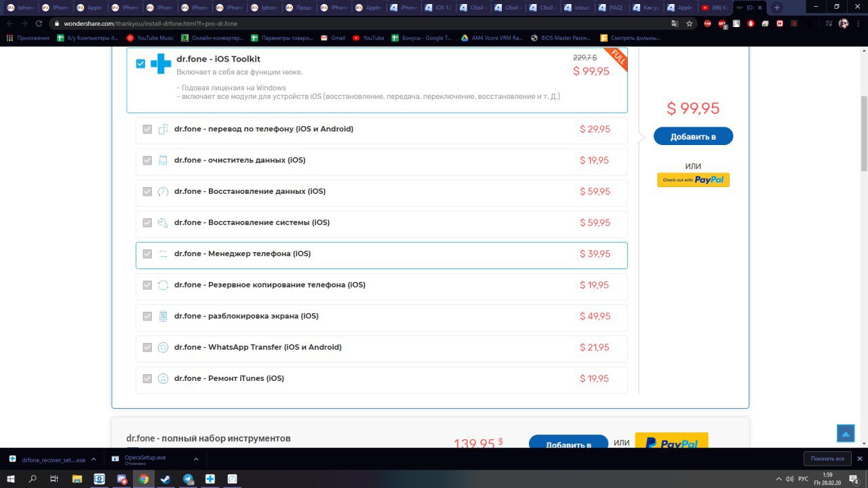868x488 pixels.
Task: Click the page vertical scrollbar thumb
Action: coord(864,134)
